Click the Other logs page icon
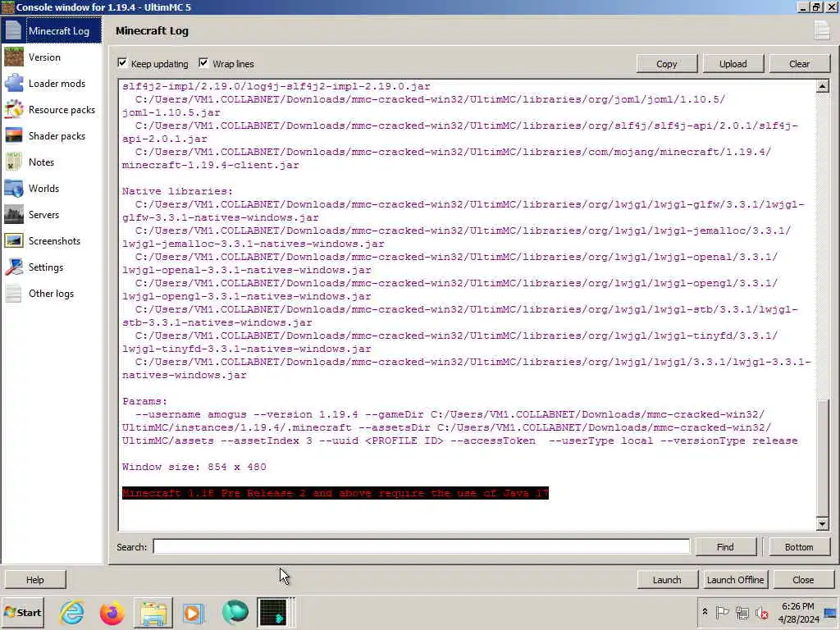 (13, 293)
